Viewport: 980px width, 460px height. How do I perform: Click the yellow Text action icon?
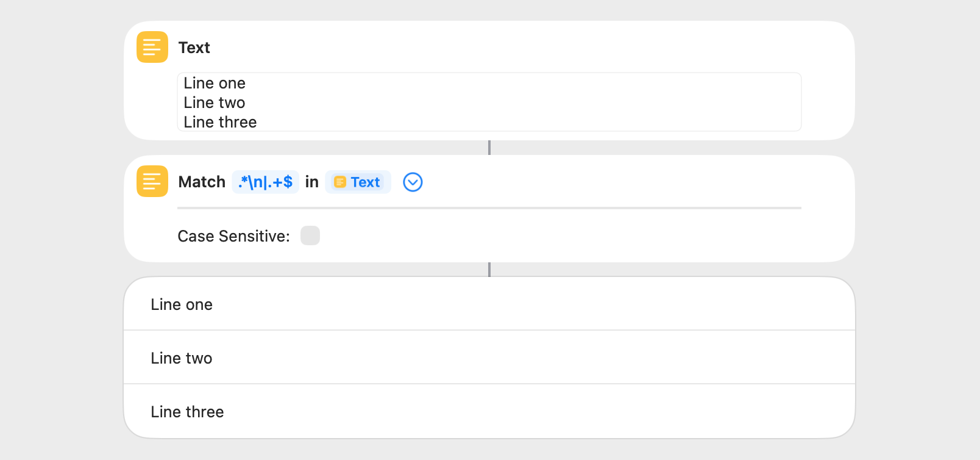click(x=152, y=47)
